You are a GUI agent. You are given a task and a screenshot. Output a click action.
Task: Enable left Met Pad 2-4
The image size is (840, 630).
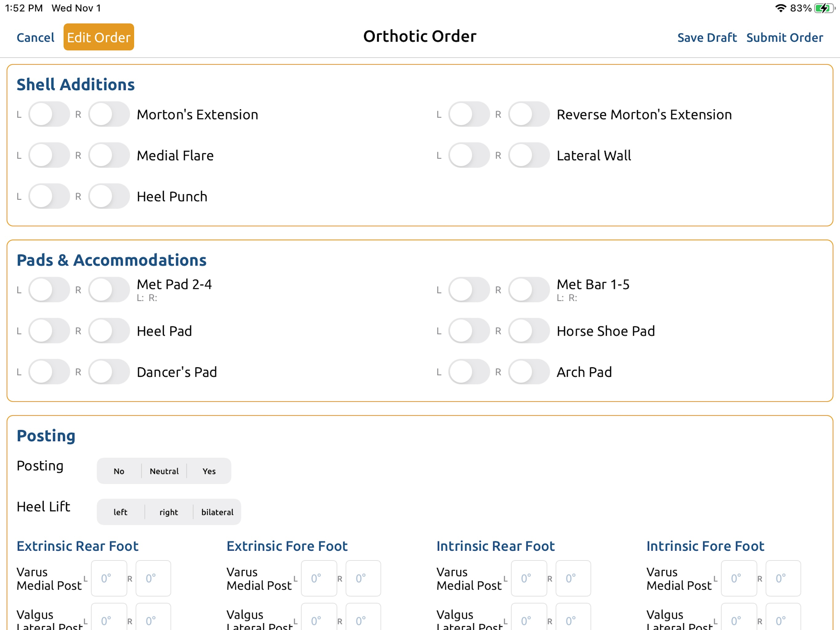pyautogui.click(x=49, y=289)
